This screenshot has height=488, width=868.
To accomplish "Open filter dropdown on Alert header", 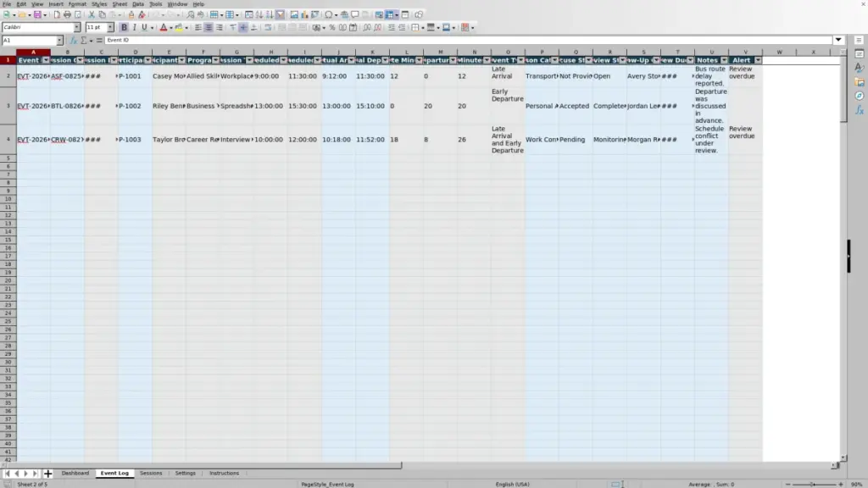I will click(758, 60).
